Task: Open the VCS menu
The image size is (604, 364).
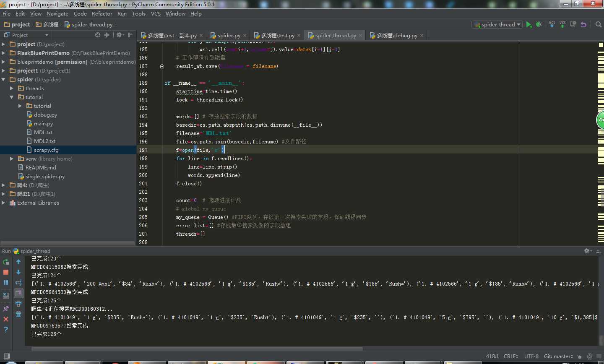Action: pyautogui.click(x=156, y=14)
